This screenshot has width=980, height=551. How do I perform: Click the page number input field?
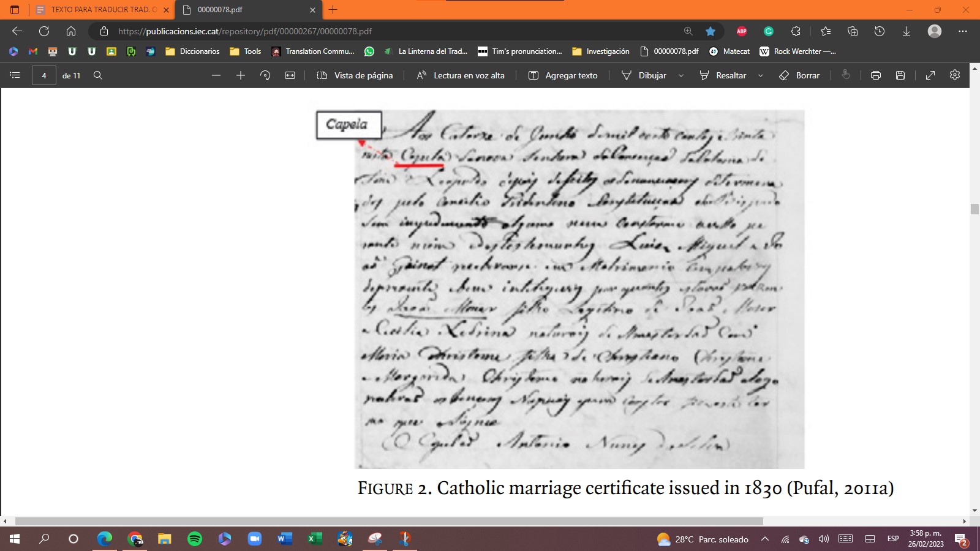click(x=44, y=75)
